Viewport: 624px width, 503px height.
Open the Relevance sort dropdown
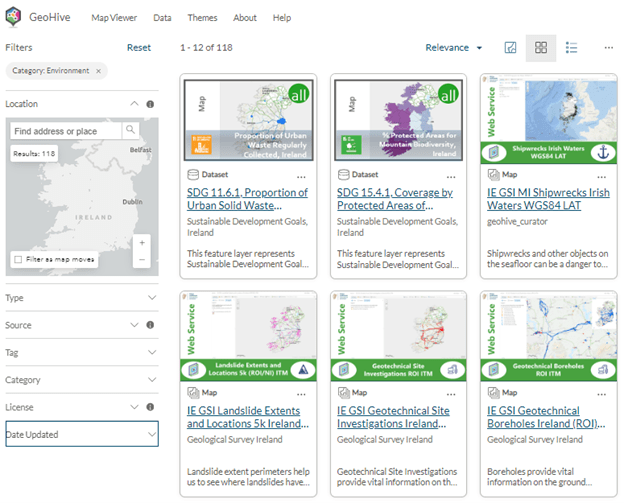[454, 48]
